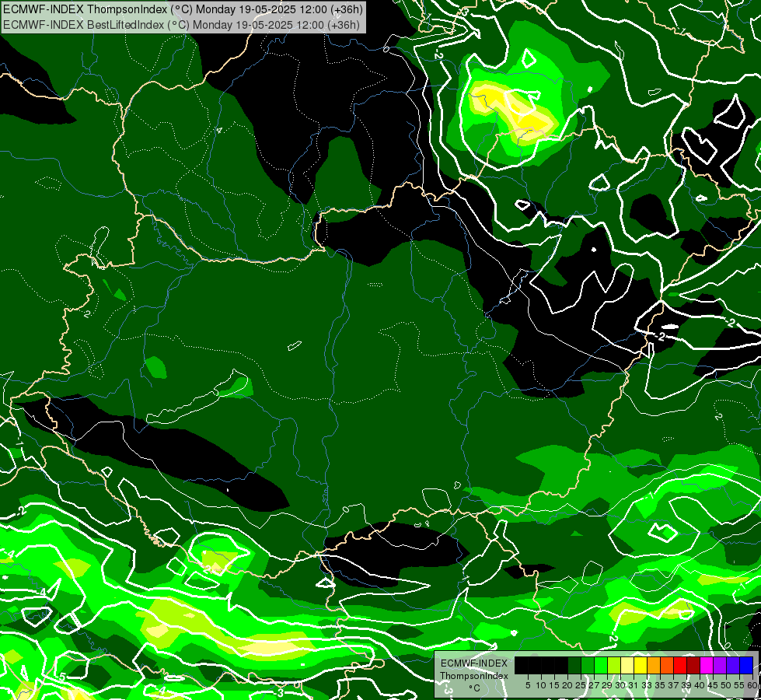Click the legend tick label 39
The image size is (761, 700).
pyautogui.click(x=687, y=685)
